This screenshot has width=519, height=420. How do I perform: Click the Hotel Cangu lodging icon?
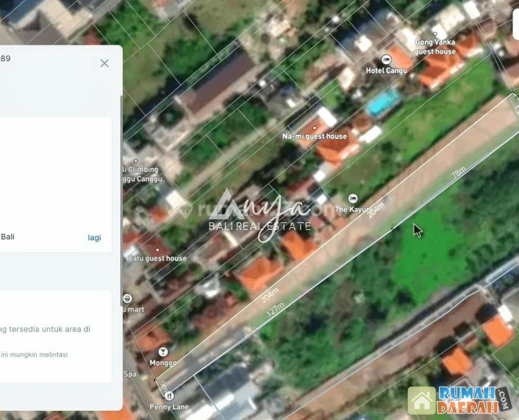click(386, 60)
